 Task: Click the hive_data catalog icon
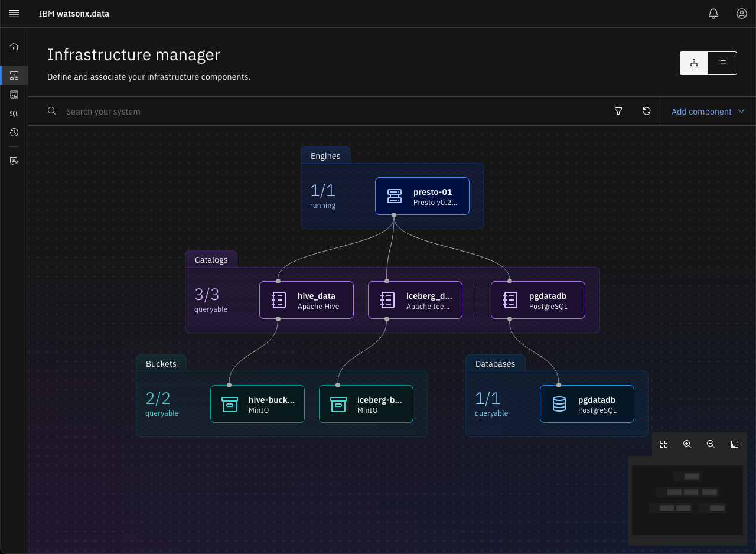pos(278,300)
